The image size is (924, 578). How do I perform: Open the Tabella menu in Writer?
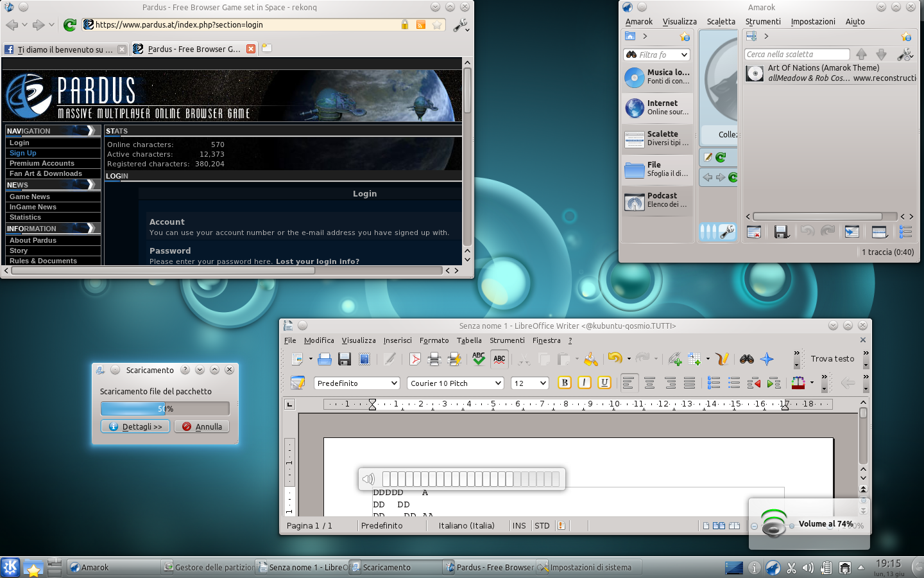coord(469,340)
